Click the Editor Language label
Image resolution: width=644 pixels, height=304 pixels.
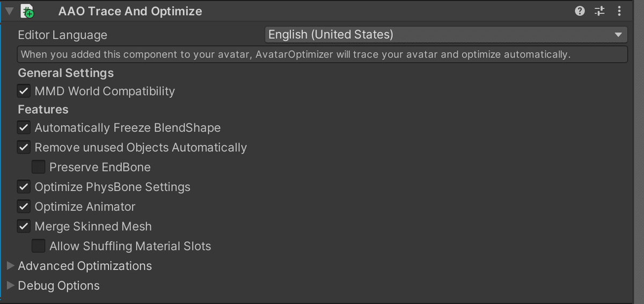point(63,35)
